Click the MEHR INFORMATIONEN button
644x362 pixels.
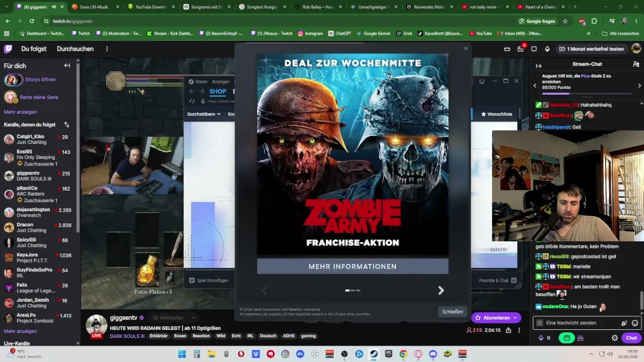(353, 266)
